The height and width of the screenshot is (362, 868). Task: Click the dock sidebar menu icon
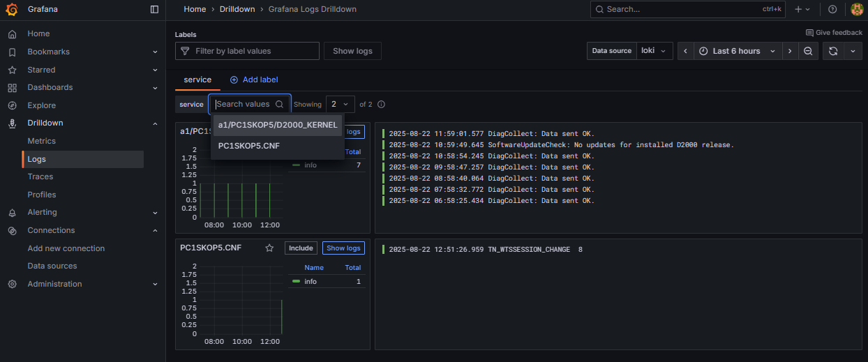point(154,9)
